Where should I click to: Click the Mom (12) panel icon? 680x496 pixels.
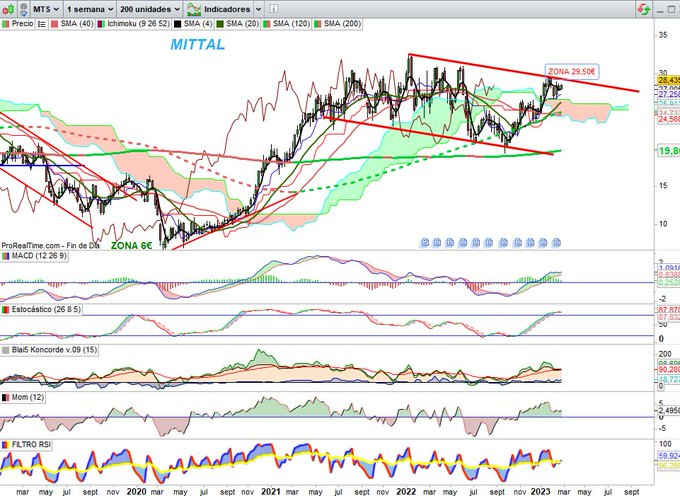pyautogui.click(x=6, y=398)
